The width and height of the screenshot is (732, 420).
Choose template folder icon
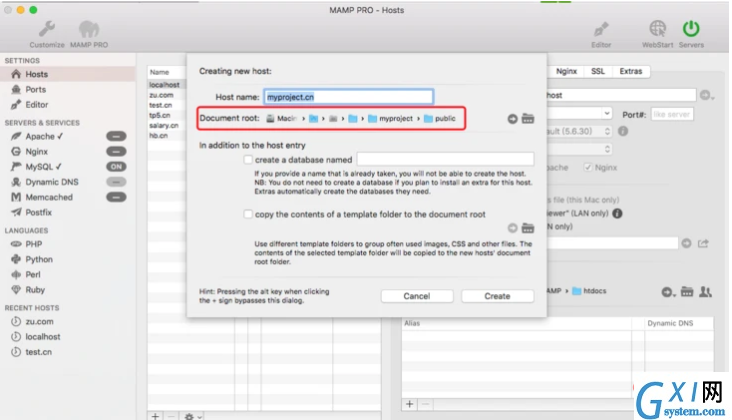[x=528, y=228]
